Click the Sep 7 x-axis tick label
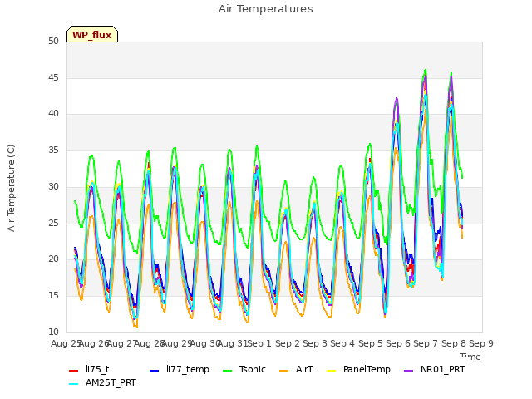 [426, 343]
